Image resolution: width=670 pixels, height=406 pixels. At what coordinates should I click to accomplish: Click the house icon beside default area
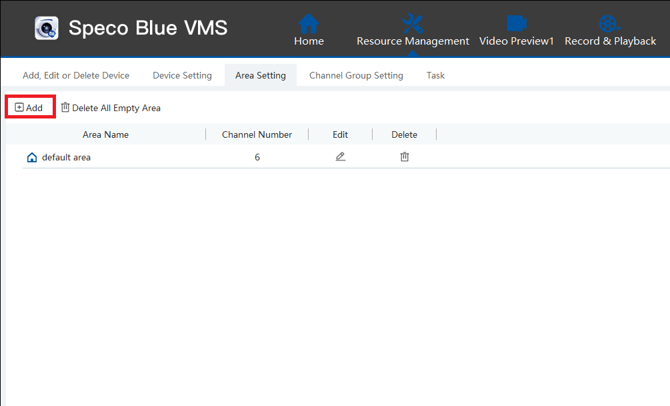[32, 158]
